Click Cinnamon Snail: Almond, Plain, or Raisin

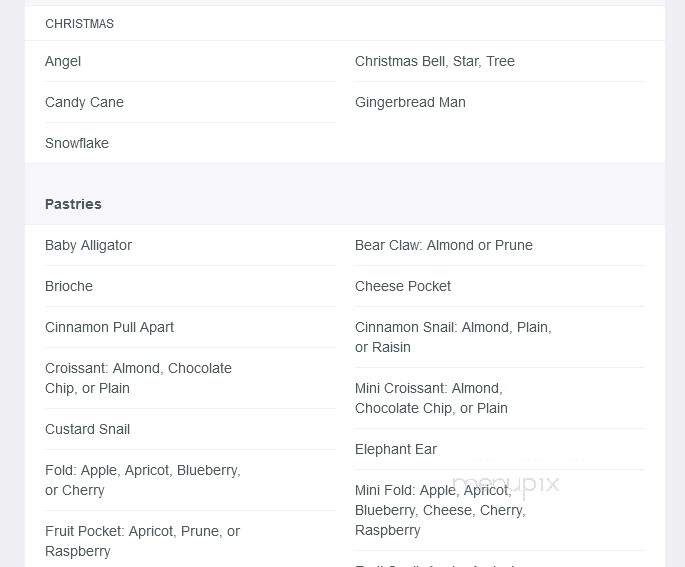click(x=453, y=337)
